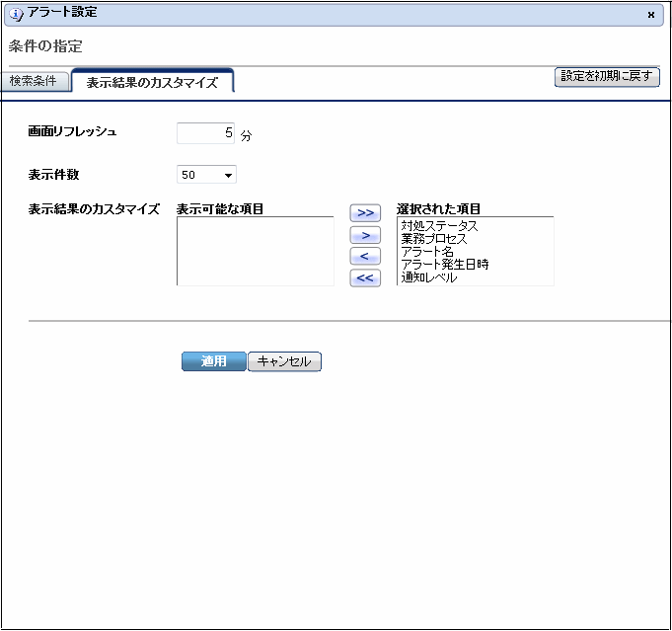Apply the settings with the 適用 button
The image size is (672, 631).
[x=214, y=361]
